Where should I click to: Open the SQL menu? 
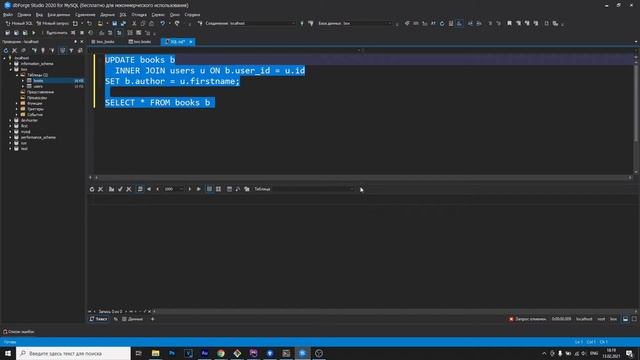click(x=123, y=15)
